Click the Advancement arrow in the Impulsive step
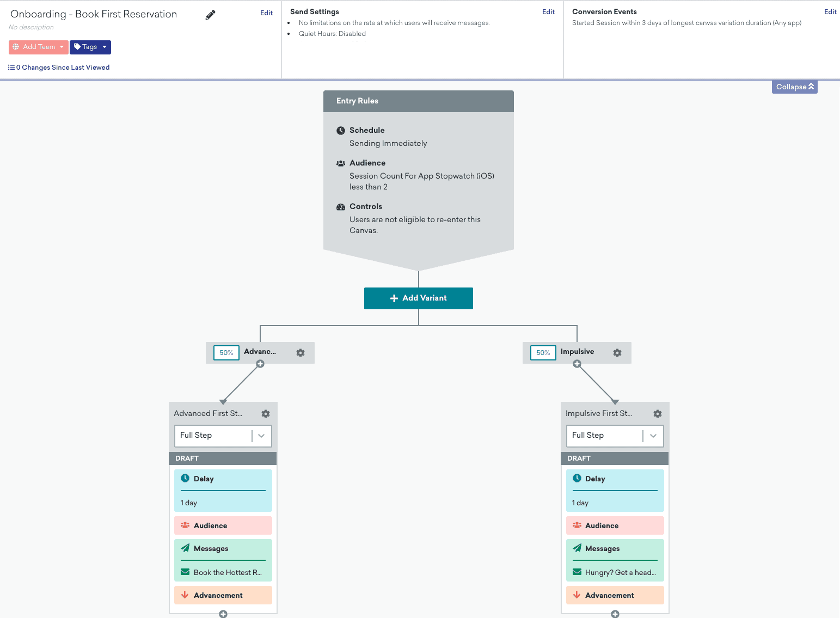Viewport: 840px width, 618px height. tap(577, 595)
